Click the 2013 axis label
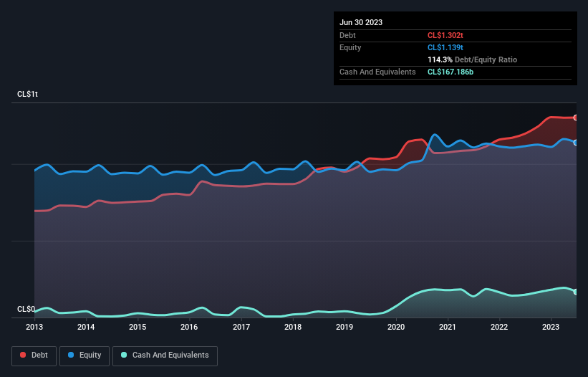Viewport: 588px width, 377px height. [x=34, y=327]
